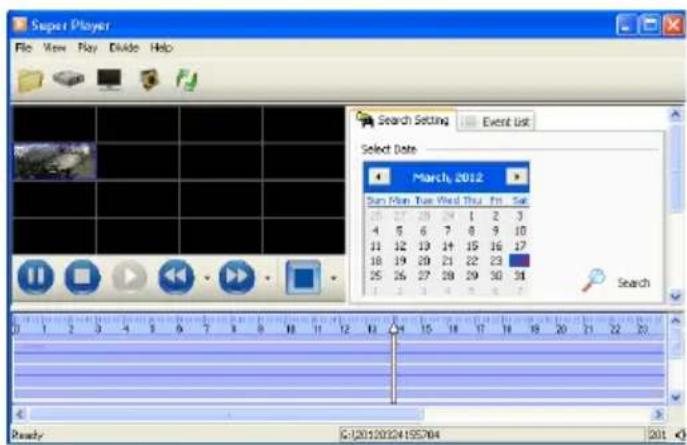Viewport: 687px width, 445px height.
Task: Click the March, 2012 calendar title
Action: click(447, 177)
